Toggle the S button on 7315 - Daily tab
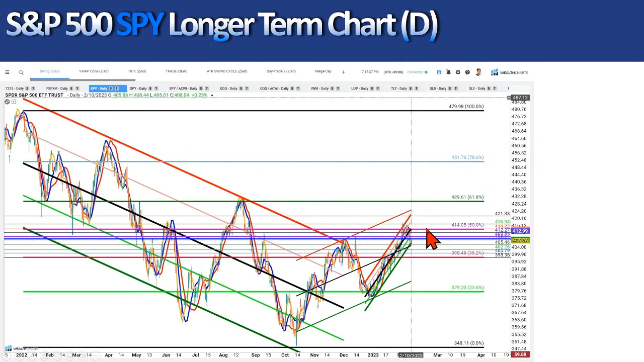 click(x=28, y=88)
